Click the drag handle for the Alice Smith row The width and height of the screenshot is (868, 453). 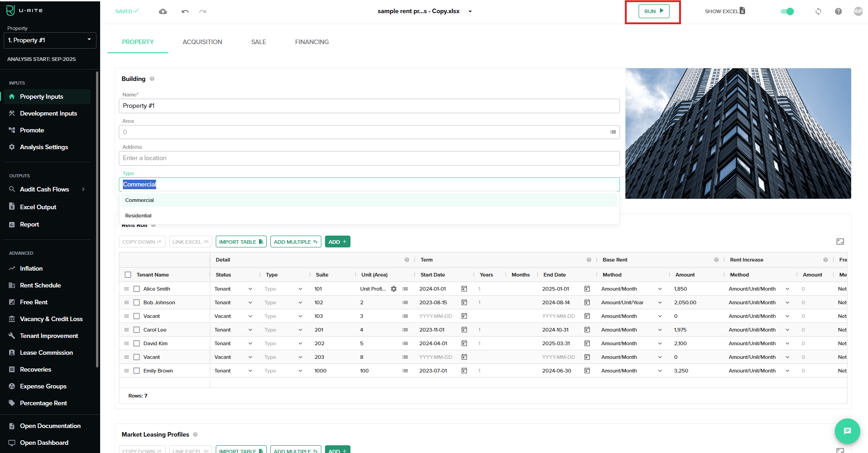127,289
